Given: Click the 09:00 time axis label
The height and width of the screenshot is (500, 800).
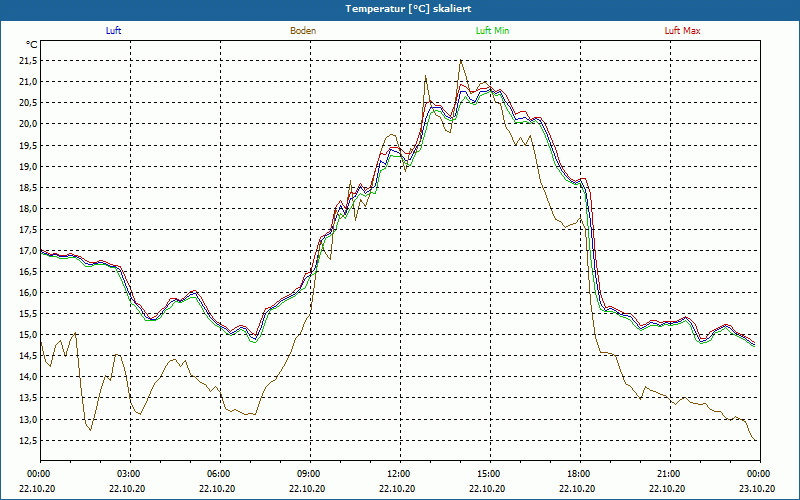Looking at the screenshot, I should 310,474.
